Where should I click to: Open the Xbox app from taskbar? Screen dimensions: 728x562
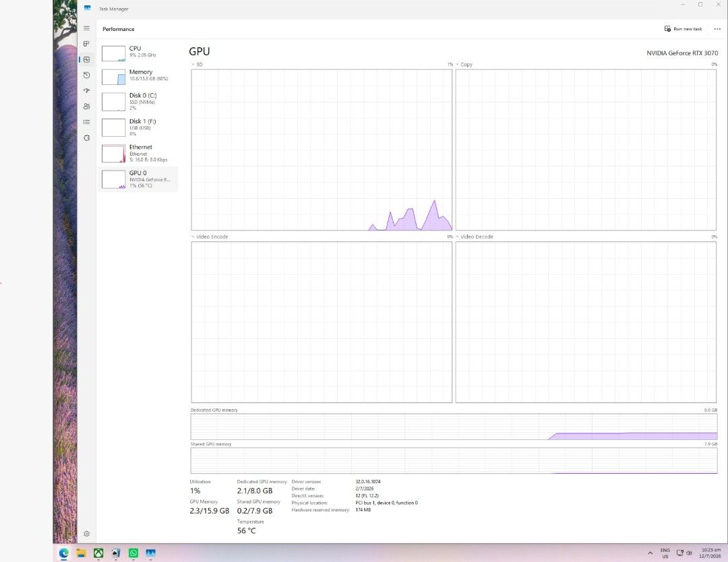[98, 553]
